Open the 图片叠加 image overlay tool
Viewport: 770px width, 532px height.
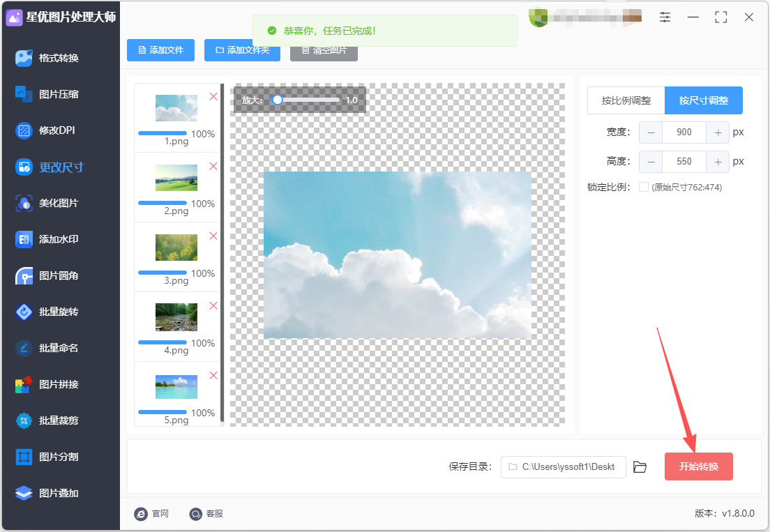coord(47,493)
